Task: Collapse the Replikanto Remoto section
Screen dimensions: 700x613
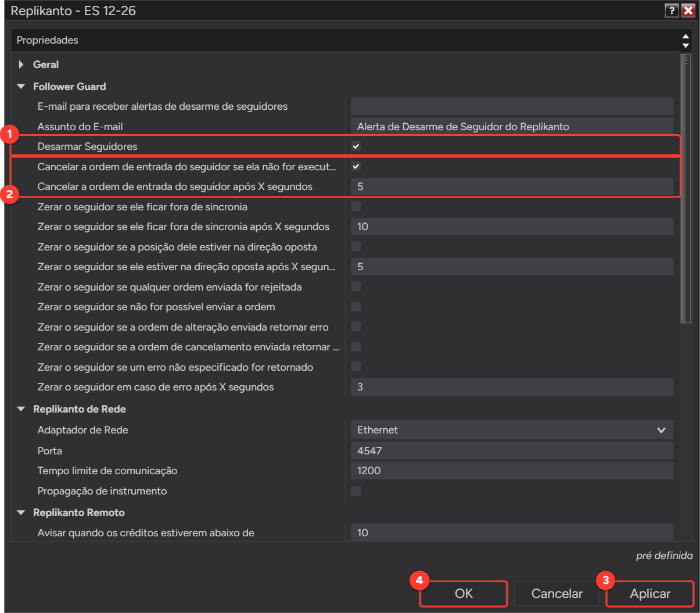Action: pyautogui.click(x=21, y=512)
